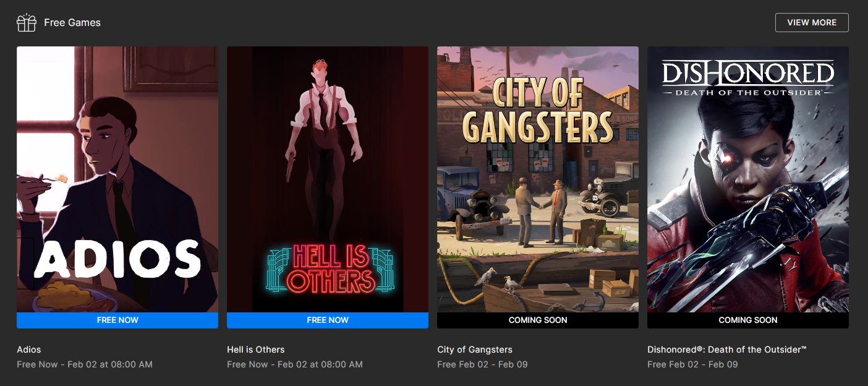Select the City of Gangsters title link
Image resolution: width=868 pixels, height=386 pixels.
click(475, 350)
